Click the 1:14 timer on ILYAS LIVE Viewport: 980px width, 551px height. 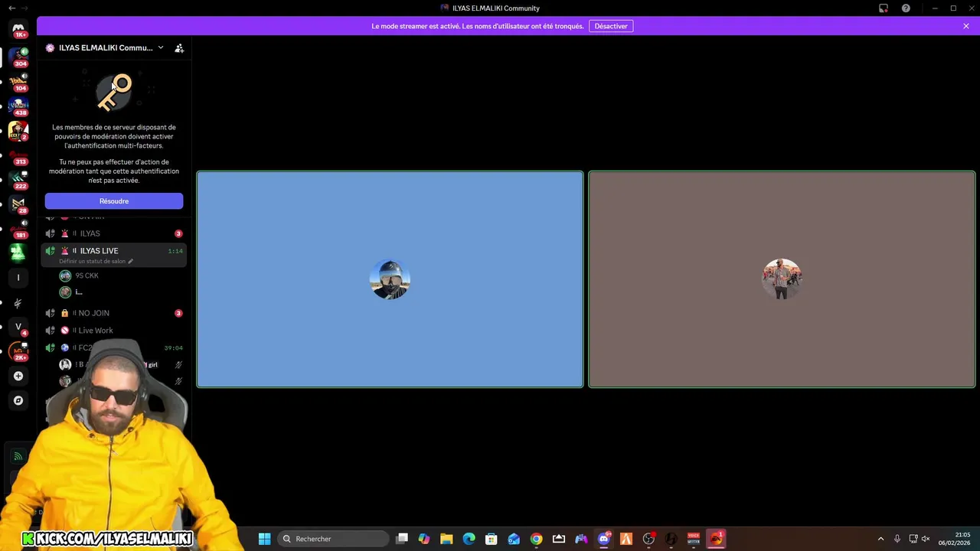pyautogui.click(x=175, y=251)
